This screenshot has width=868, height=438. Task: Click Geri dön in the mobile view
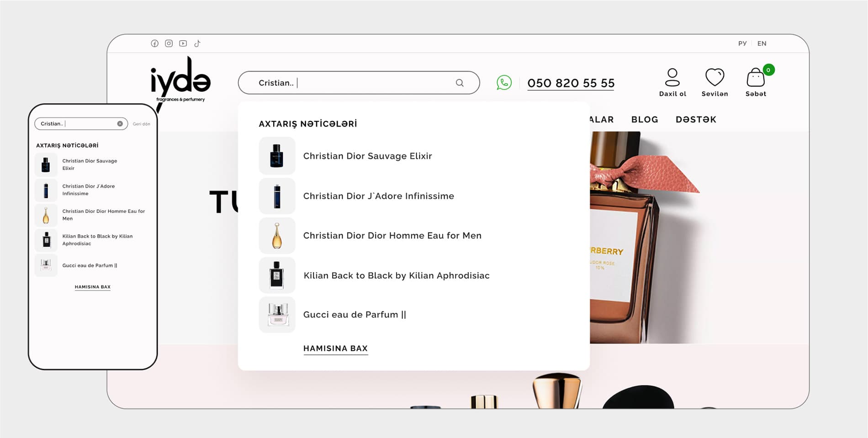141,124
